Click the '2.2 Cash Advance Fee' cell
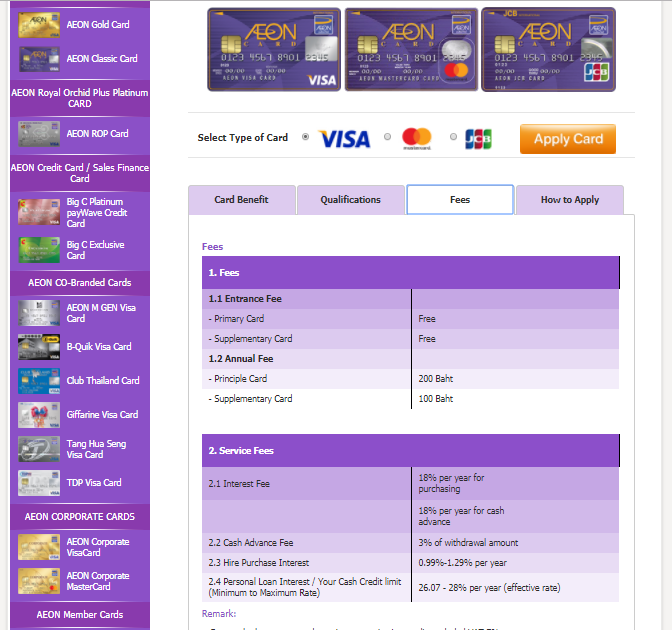The width and height of the screenshot is (672, 630). 306,543
